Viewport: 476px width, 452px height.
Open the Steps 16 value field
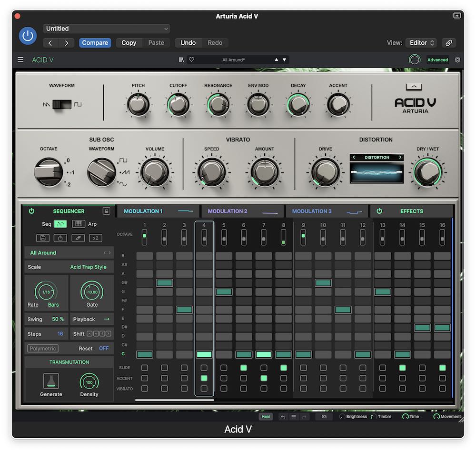point(60,334)
